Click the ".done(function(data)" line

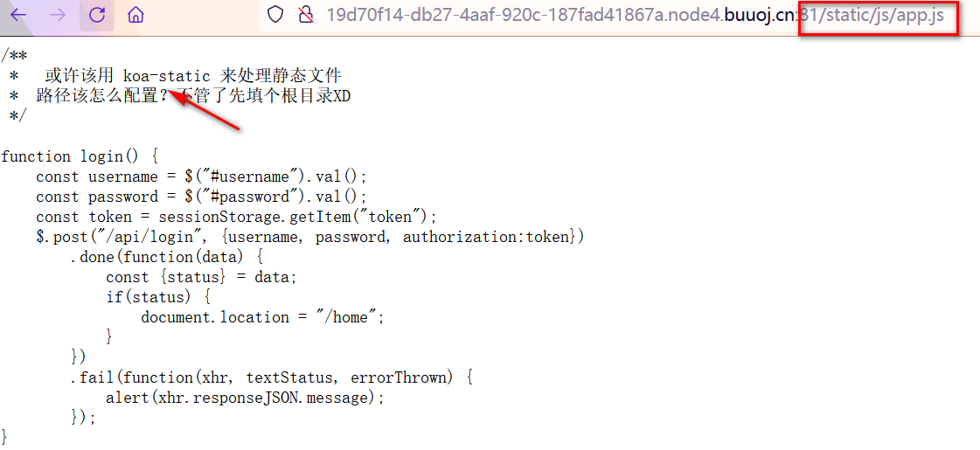pos(166,257)
